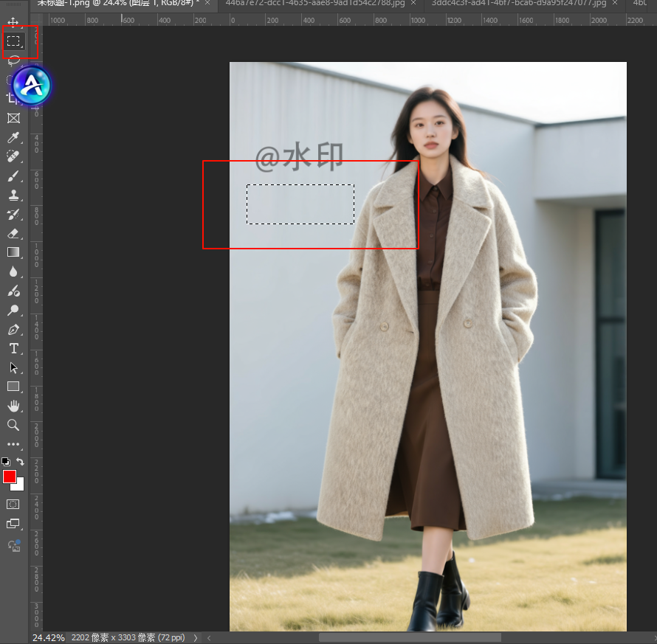Pick the Hand tool
This screenshot has height=644, width=657.
coord(13,406)
